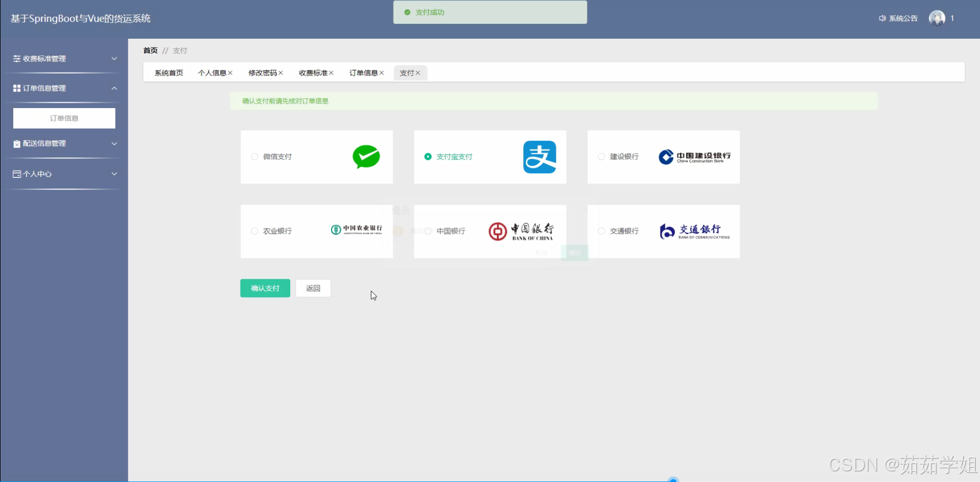
Task: Open the user avatar in header
Action: 937,19
